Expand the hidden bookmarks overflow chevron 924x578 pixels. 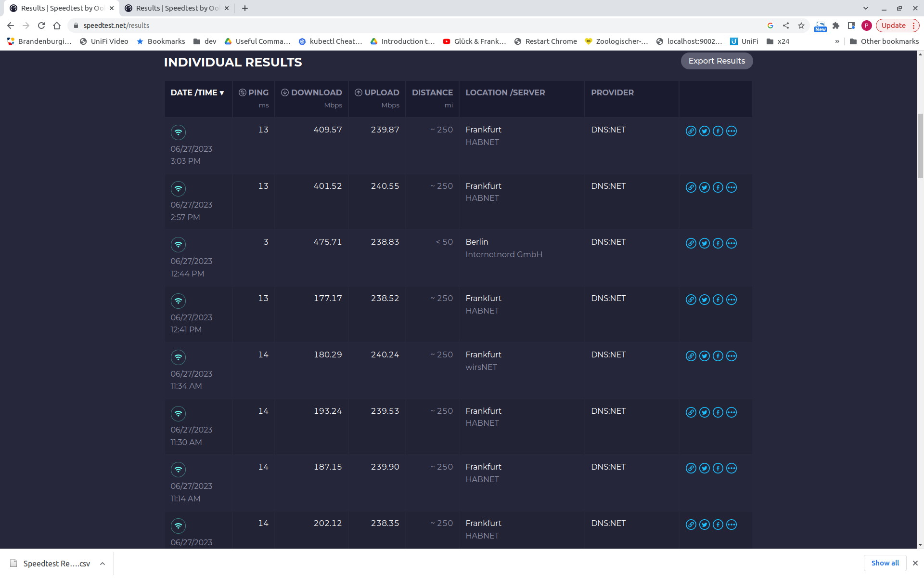837,41
